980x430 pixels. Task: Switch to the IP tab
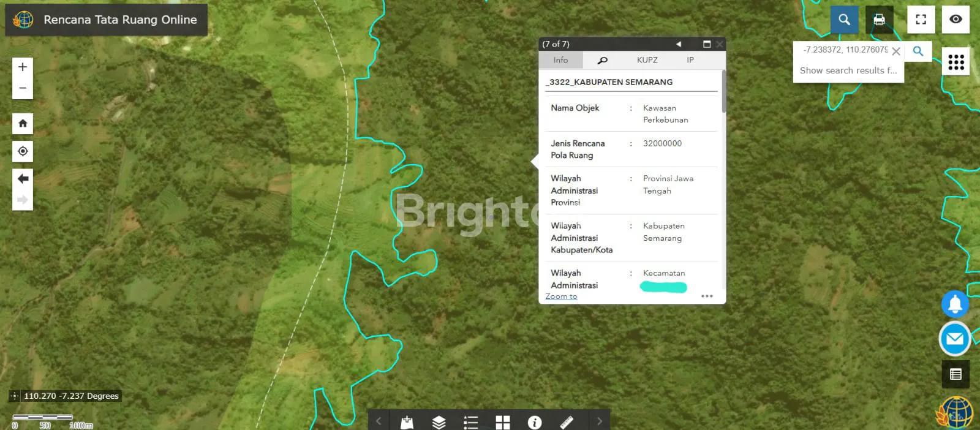point(690,60)
